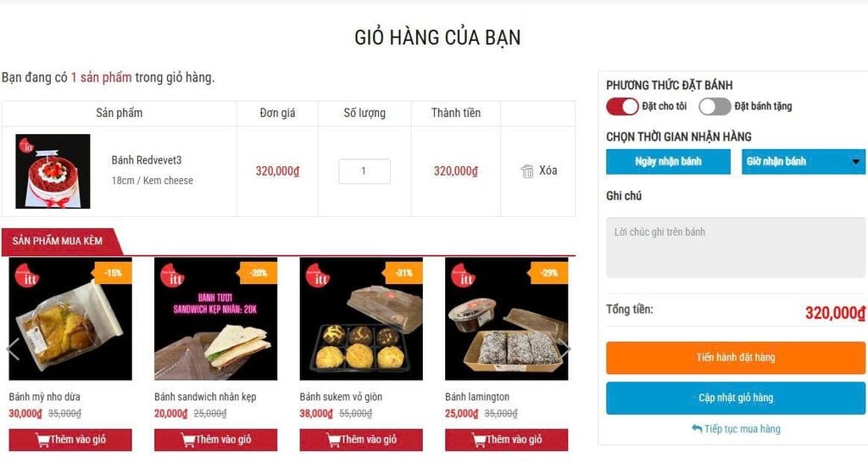
Task: Click the cart icon under Bánh sukem vỏ giòn
Action: click(x=334, y=440)
